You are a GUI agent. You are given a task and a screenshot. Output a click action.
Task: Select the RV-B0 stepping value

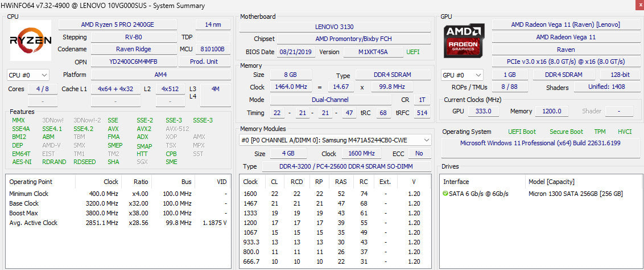coord(134,37)
